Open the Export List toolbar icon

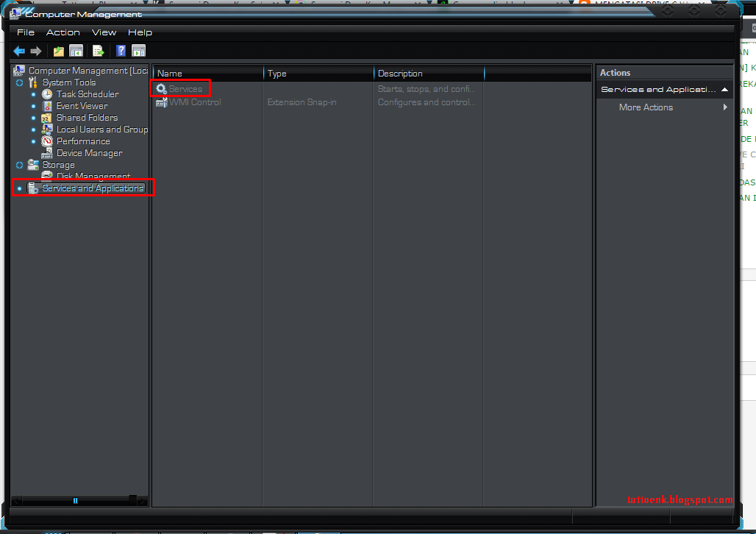coord(98,51)
